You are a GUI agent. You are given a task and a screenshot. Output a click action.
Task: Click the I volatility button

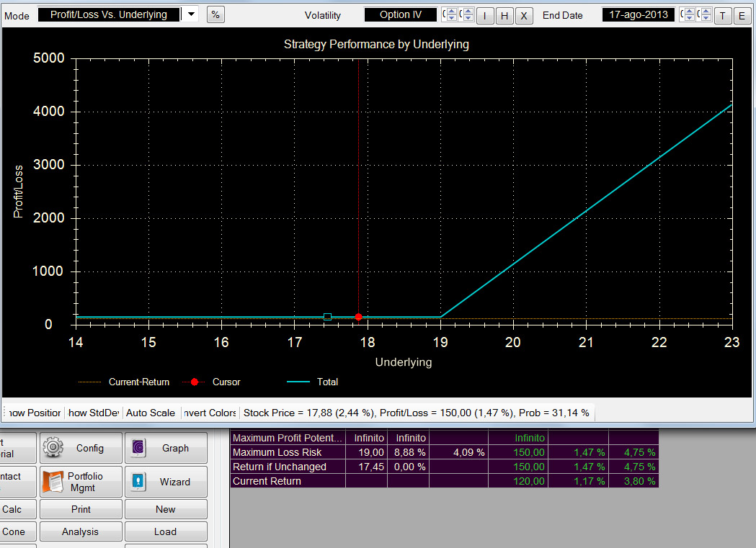pos(485,16)
